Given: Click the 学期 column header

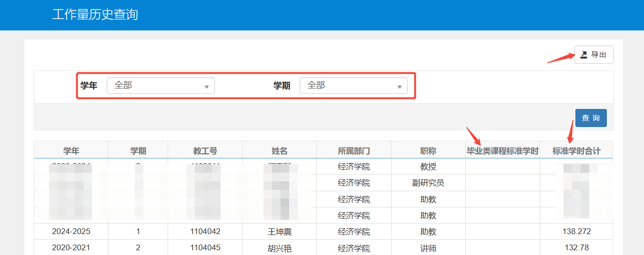Looking at the screenshot, I should point(138,151).
